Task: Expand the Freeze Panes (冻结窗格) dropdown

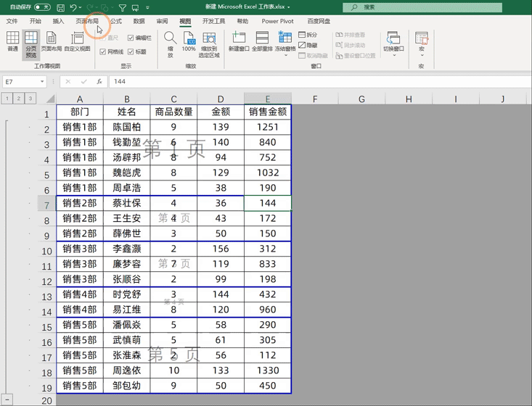Action: (285, 44)
